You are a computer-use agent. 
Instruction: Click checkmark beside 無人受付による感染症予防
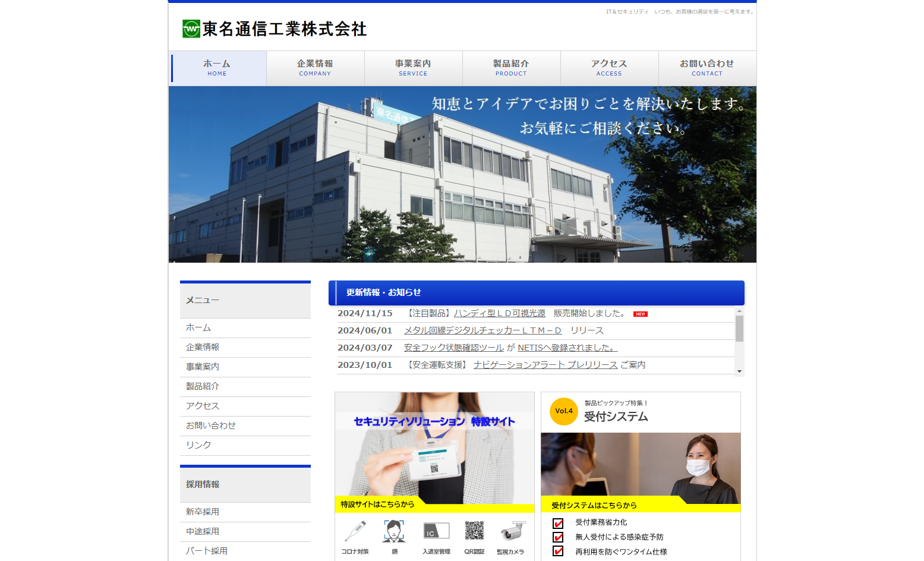[x=558, y=537]
